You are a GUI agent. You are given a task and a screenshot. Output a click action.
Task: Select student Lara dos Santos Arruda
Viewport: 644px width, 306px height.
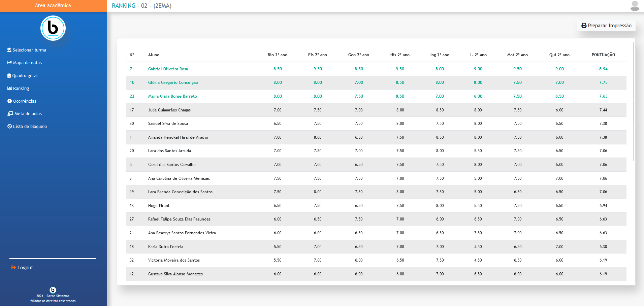pos(169,151)
